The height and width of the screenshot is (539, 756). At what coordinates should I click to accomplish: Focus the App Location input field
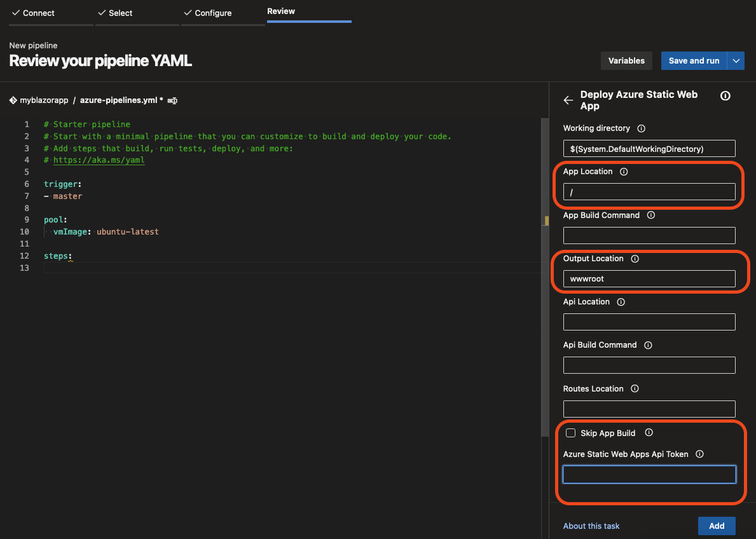click(x=649, y=191)
